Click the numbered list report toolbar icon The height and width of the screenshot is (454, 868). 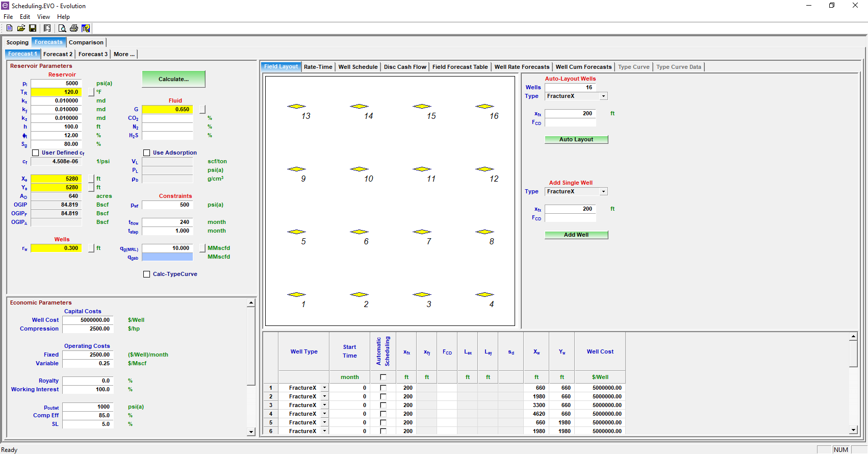[47, 28]
